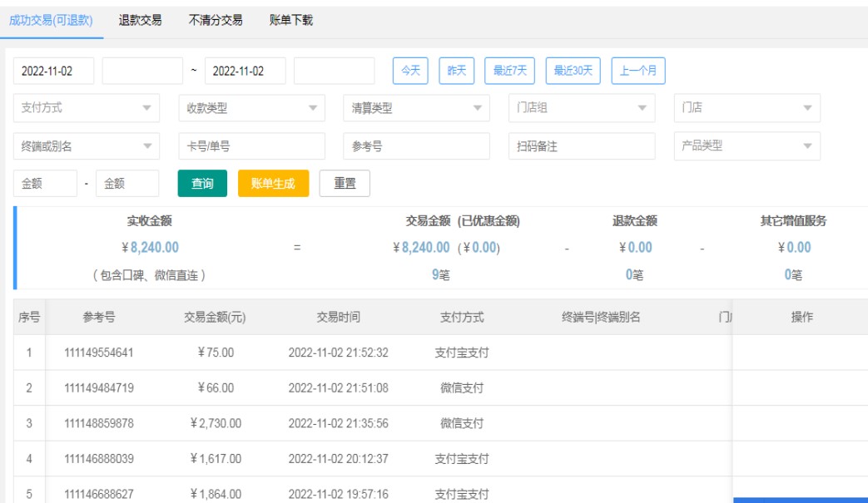This screenshot has height=503, width=868.
Task: Expand the 清算类型 dropdown
Action: [x=415, y=108]
